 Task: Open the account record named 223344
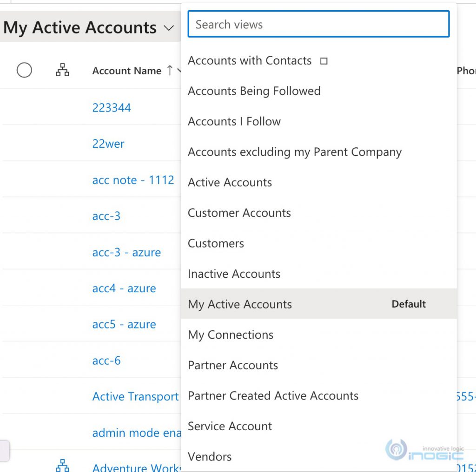112,107
